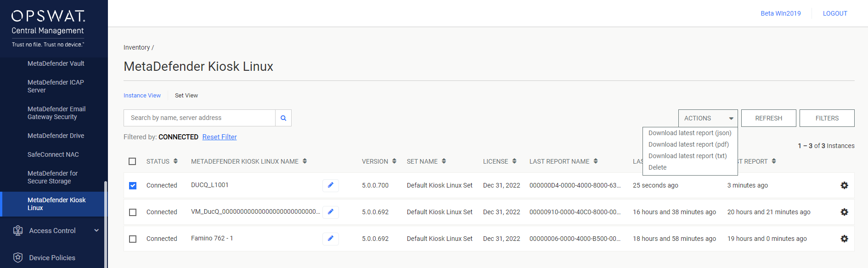Switch to the Set View tab
Image resolution: width=868 pixels, height=268 pixels.
(186, 96)
